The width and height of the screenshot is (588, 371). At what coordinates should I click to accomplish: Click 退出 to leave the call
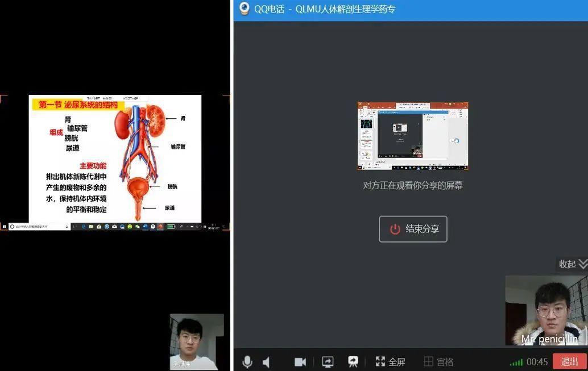click(x=569, y=362)
